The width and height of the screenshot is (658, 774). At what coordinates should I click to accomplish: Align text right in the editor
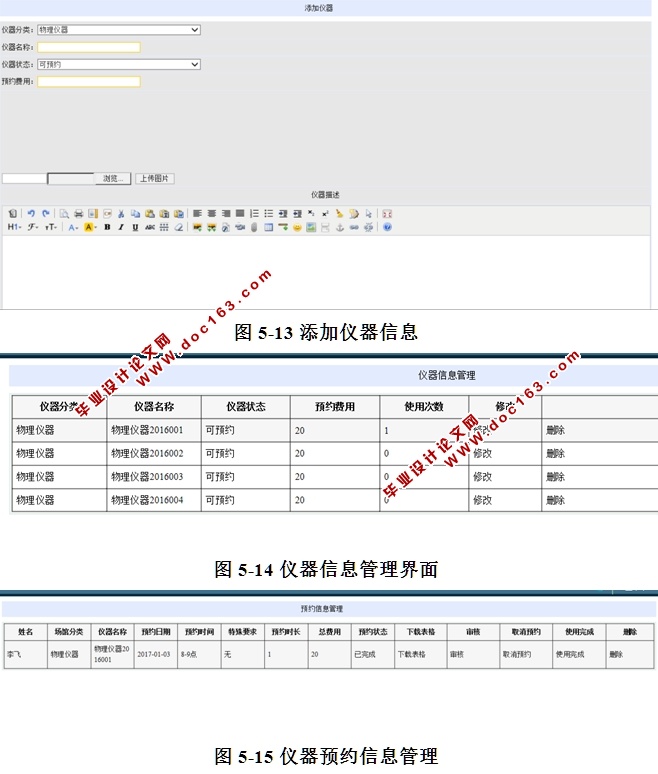(226, 213)
